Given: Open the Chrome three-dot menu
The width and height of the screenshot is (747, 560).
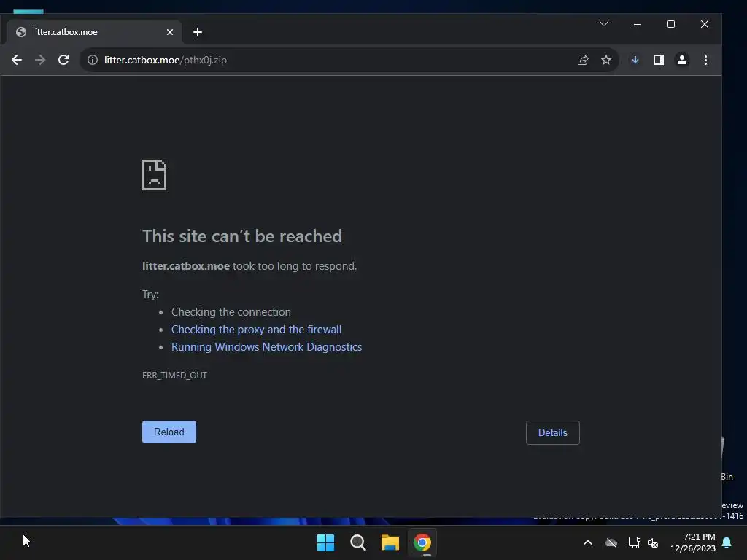Looking at the screenshot, I should pyautogui.click(x=705, y=60).
